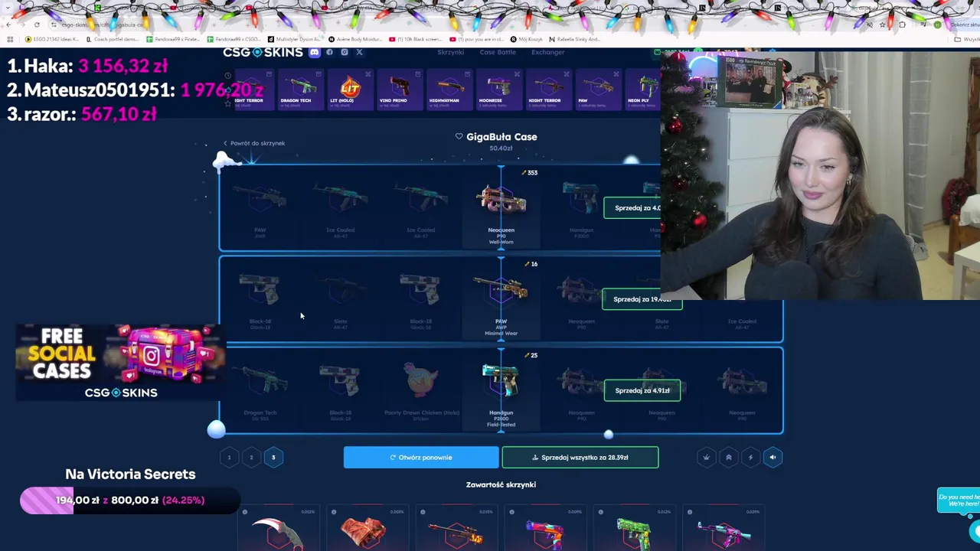The image size is (980, 551).
Task: Open the Exchanger menu tab
Action: coord(548,52)
